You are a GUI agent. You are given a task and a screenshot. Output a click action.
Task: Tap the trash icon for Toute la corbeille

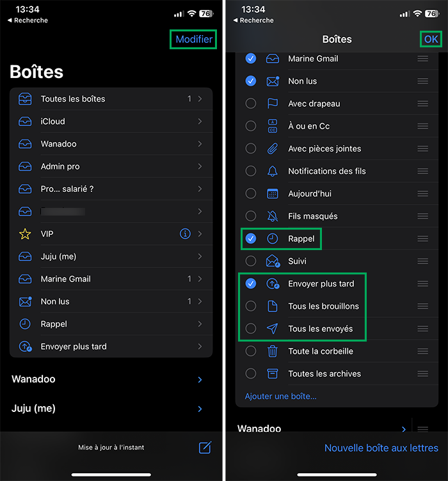[x=272, y=351]
